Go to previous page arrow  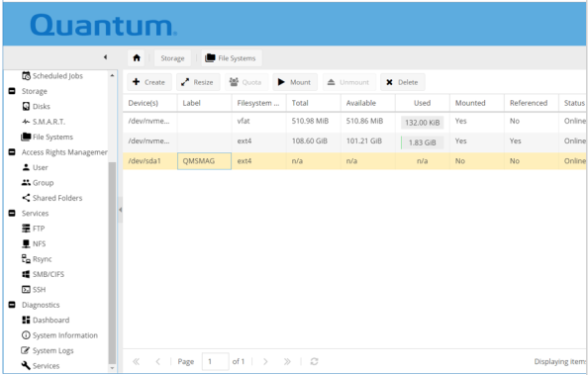click(157, 361)
